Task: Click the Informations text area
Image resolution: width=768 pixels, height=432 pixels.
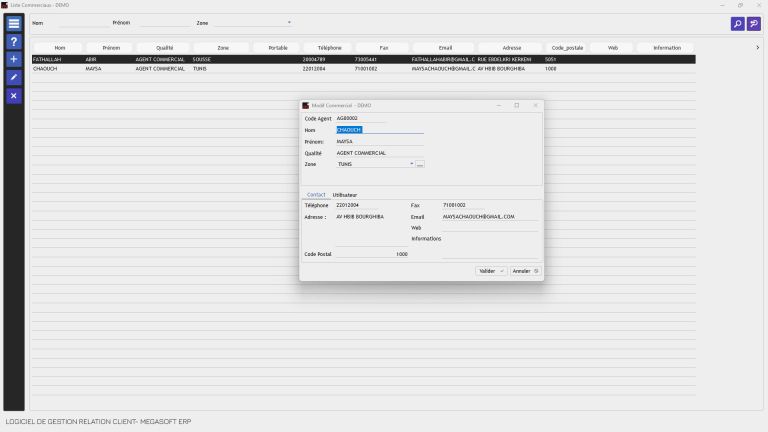Action: coord(490,246)
